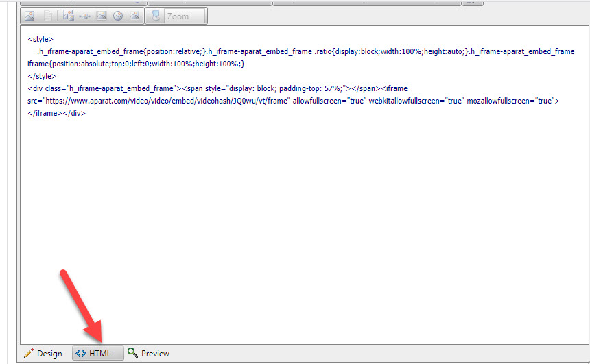Click the div class h_iframe-aparat_embed_frame line

[103, 88]
